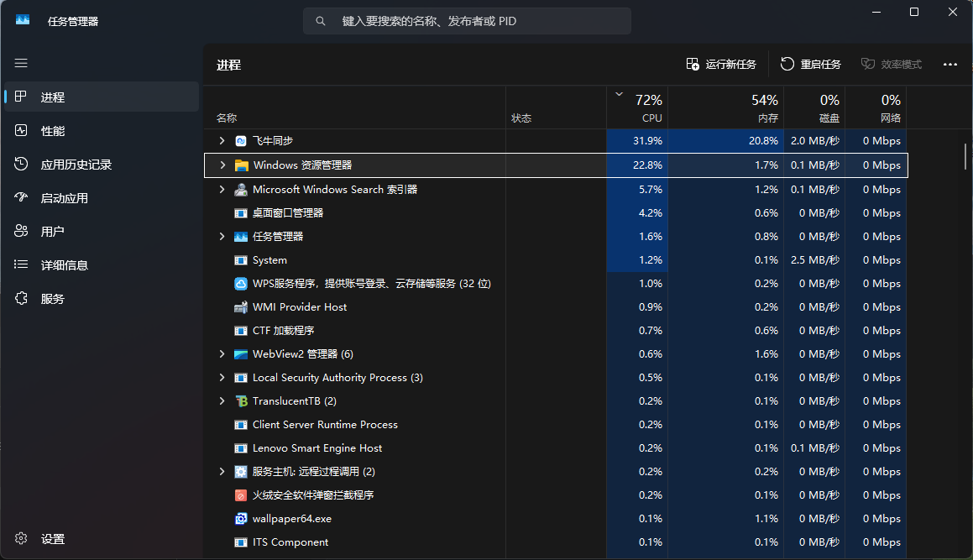Click the WMI Provider Host icon

pos(241,307)
